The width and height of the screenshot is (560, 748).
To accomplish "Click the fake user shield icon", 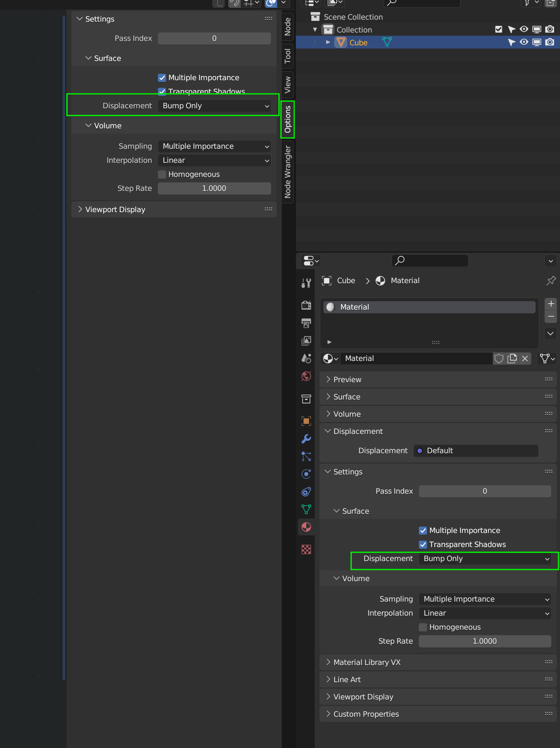I will point(499,358).
